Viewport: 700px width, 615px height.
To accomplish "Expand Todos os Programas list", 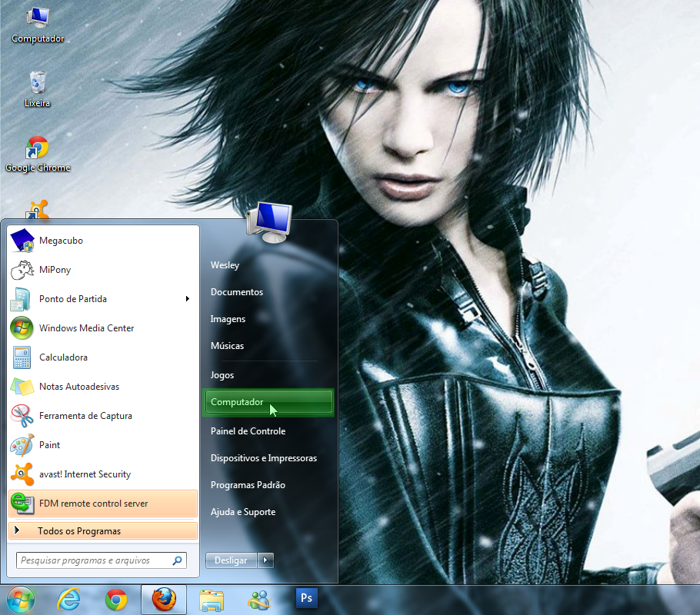I will coord(78,531).
